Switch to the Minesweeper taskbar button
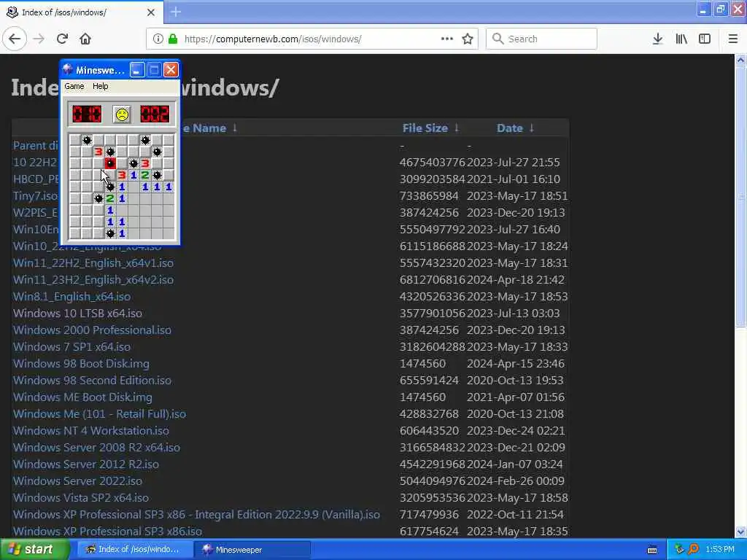747x560 pixels. [x=252, y=550]
